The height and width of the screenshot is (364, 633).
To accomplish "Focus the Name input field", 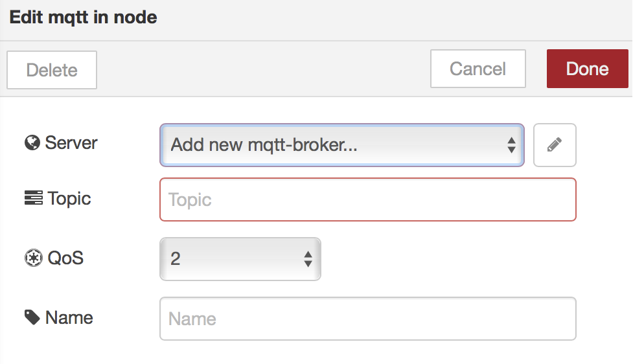I will click(x=367, y=319).
